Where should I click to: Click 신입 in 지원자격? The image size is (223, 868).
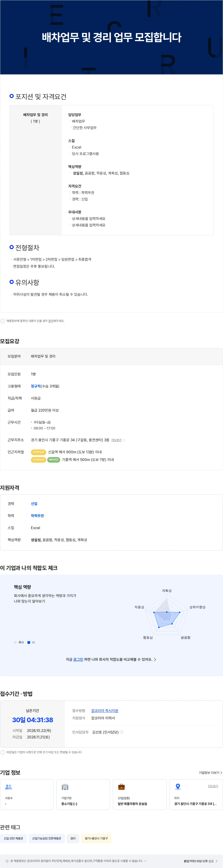[x=34, y=504]
